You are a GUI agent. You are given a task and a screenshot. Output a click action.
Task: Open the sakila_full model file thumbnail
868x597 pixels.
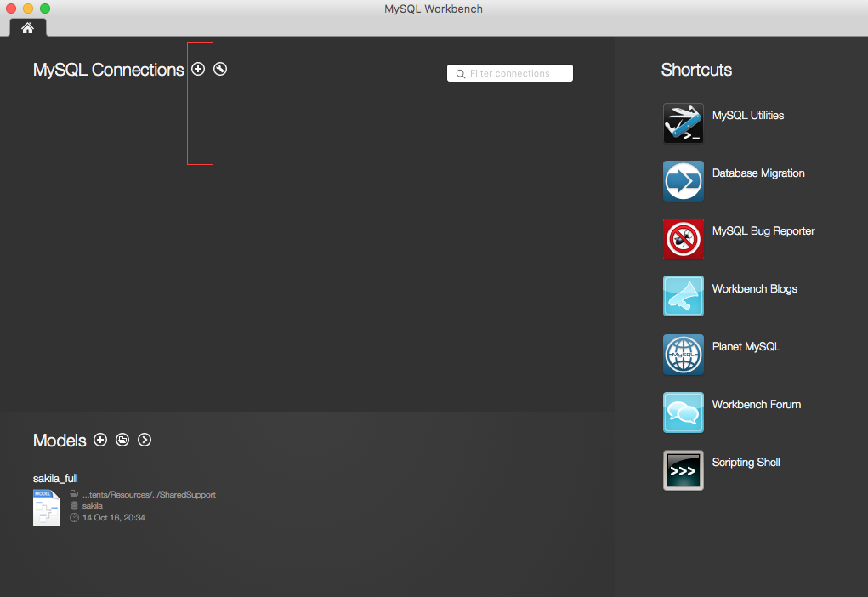click(47, 508)
